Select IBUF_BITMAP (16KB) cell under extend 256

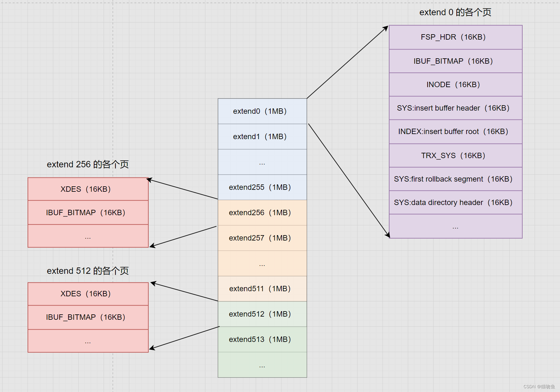point(88,213)
